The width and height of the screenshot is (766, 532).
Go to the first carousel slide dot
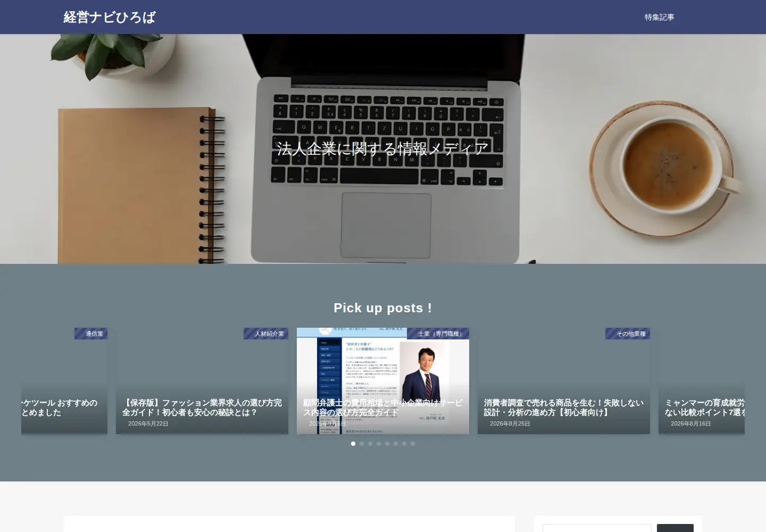[353, 444]
